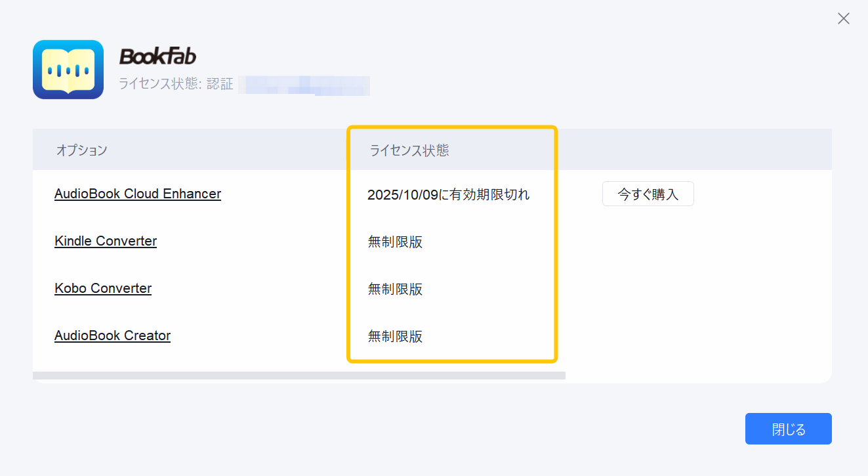Open the AudioBook Creator link

[112, 335]
